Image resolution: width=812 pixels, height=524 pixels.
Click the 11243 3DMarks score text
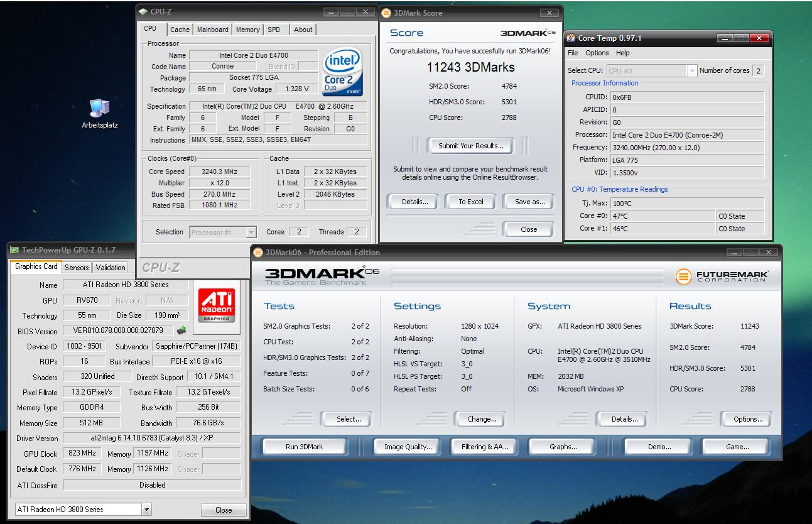[x=470, y=67]
